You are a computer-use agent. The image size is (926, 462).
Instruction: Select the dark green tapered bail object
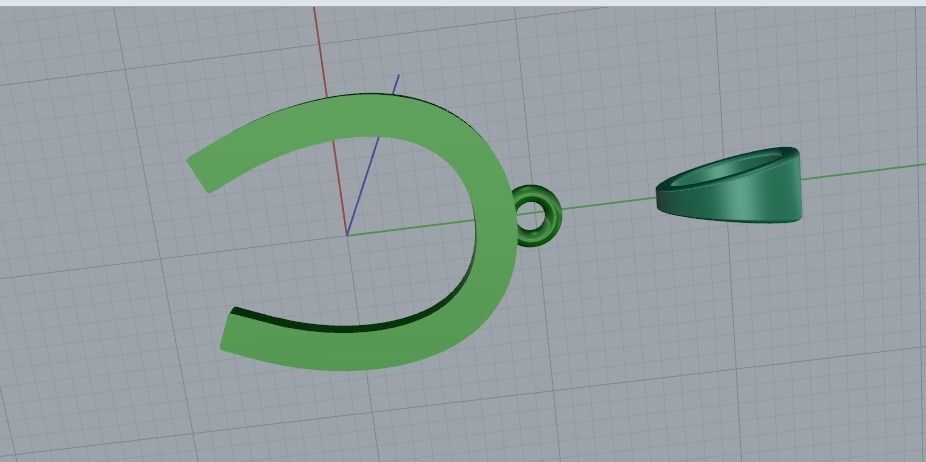729,185
